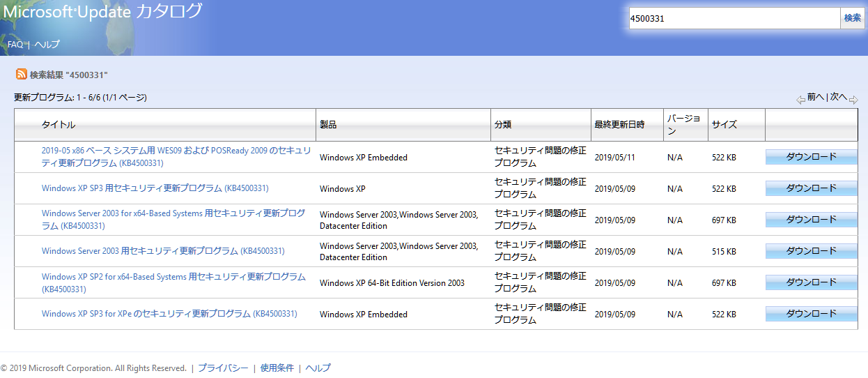
Task: Click the 検索 search button
Action: click(853, 19)
